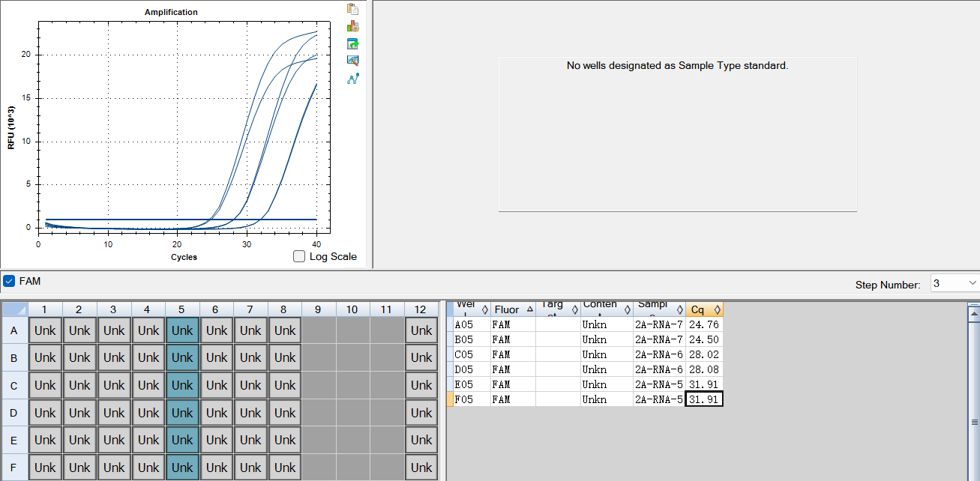Image resolution: width=980 pixels, height=481 pixels.
Task: Open the chart trace style editor icon
Action: coord(352,61)
